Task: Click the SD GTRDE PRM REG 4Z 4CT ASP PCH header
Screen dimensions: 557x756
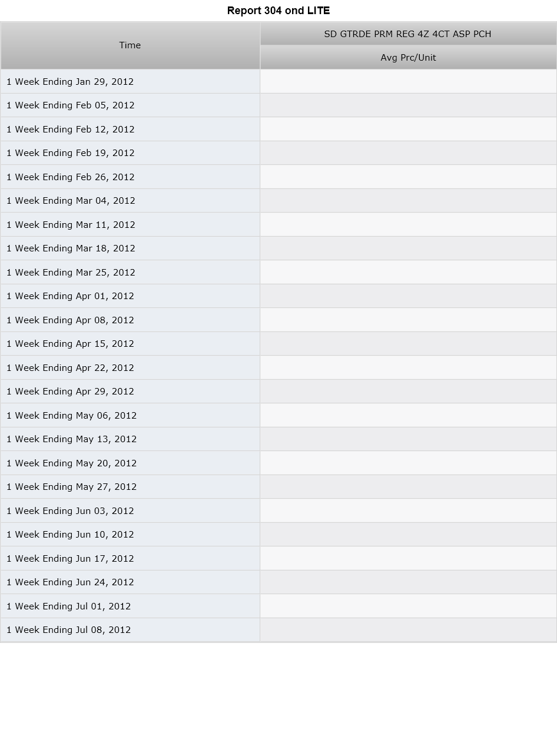Action: 408,34
